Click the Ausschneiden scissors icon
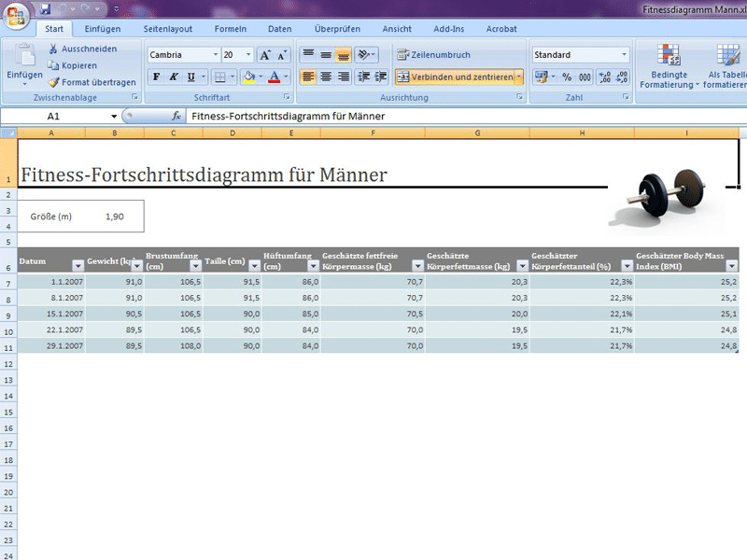The height and width of the screenshot is (560, 747). click(53, 49)
